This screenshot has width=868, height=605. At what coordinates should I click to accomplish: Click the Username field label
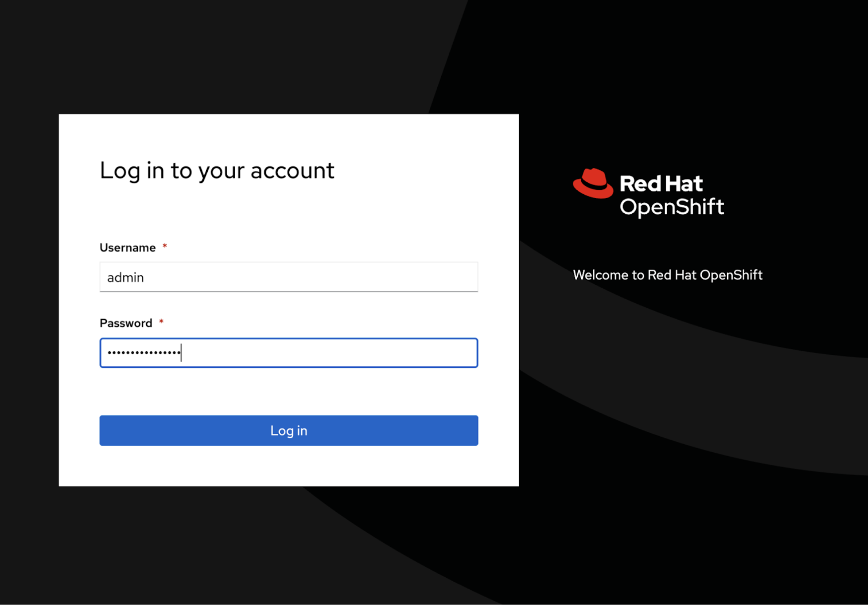127,248
